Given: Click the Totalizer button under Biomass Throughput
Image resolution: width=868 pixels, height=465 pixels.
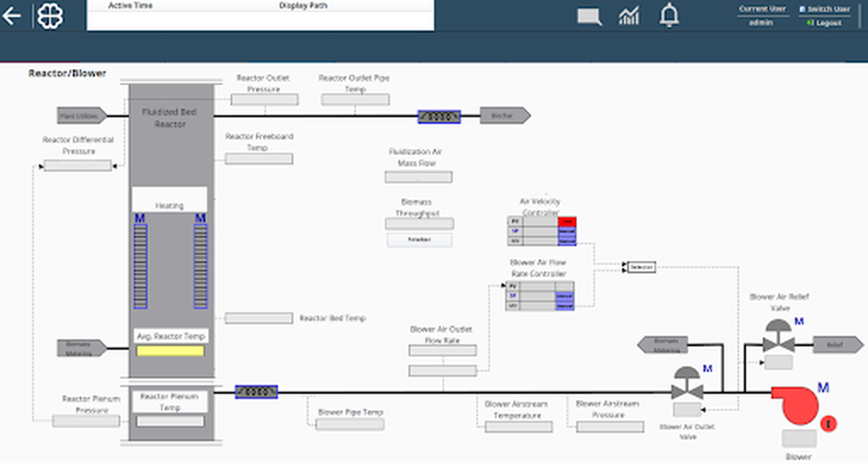Looking at the screenshot, I should pos(420,240).
